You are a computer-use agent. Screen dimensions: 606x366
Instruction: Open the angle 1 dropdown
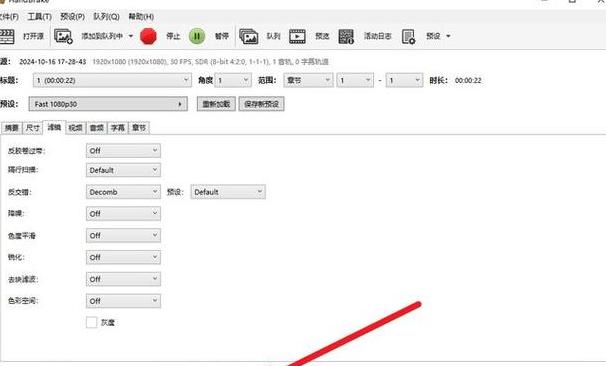click(233, 80)
